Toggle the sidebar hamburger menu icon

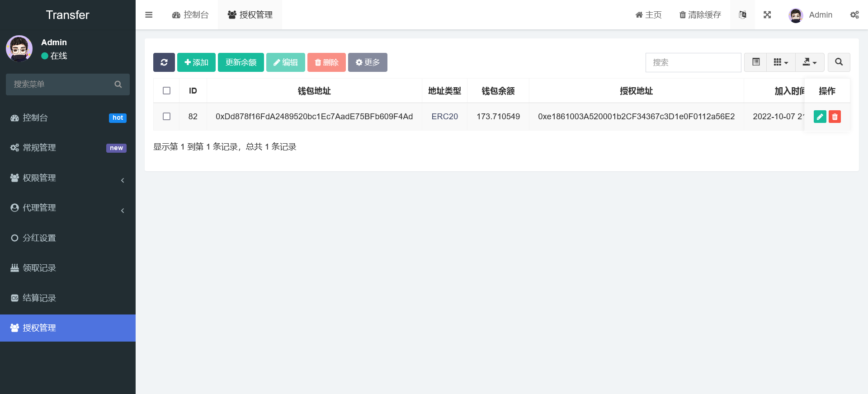149,15
